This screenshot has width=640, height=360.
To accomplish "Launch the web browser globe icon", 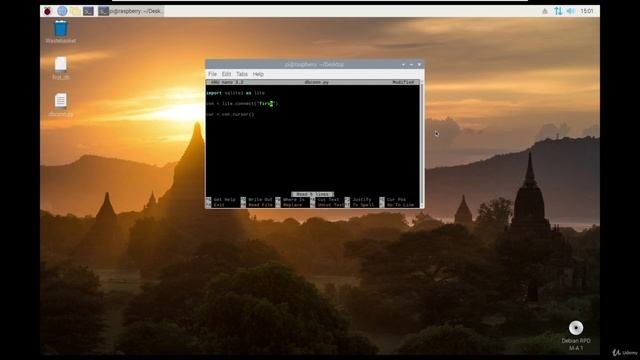I will tap(62, 11).
